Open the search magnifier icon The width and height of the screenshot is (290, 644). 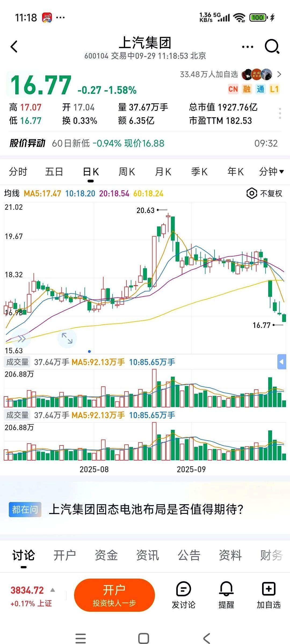[x=272, y=47]
